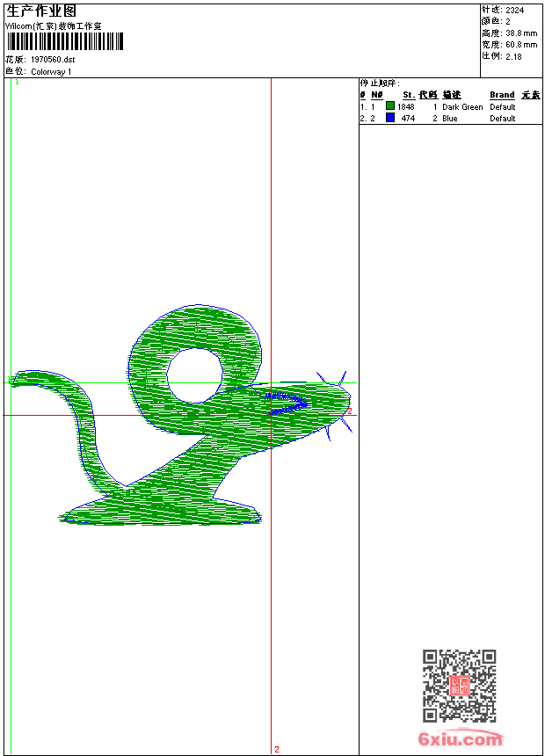Image resolution: width=545 pixels, height=756 pixels.
Task: Open the 6xiu.com watermark link
Action: (x=460, y=740)
